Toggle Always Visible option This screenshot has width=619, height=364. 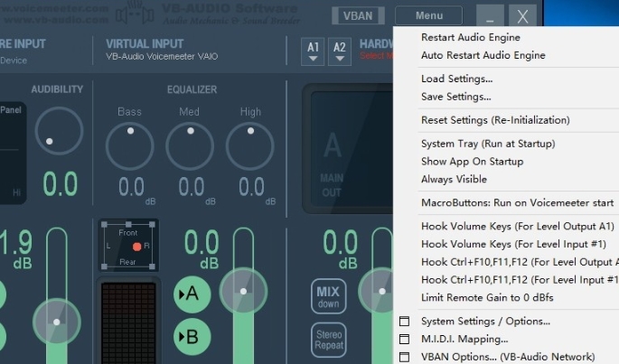click(454, 179)
